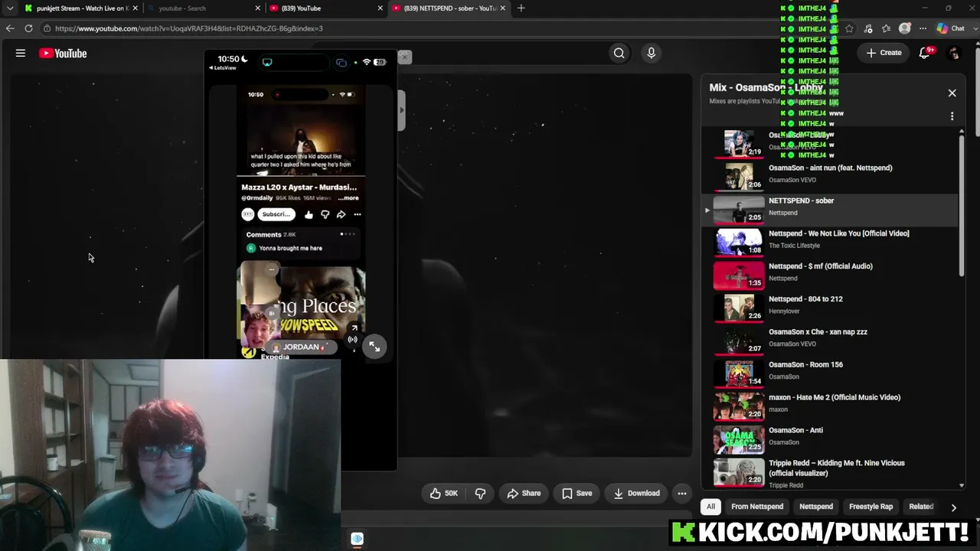Reload the current page

28,28
